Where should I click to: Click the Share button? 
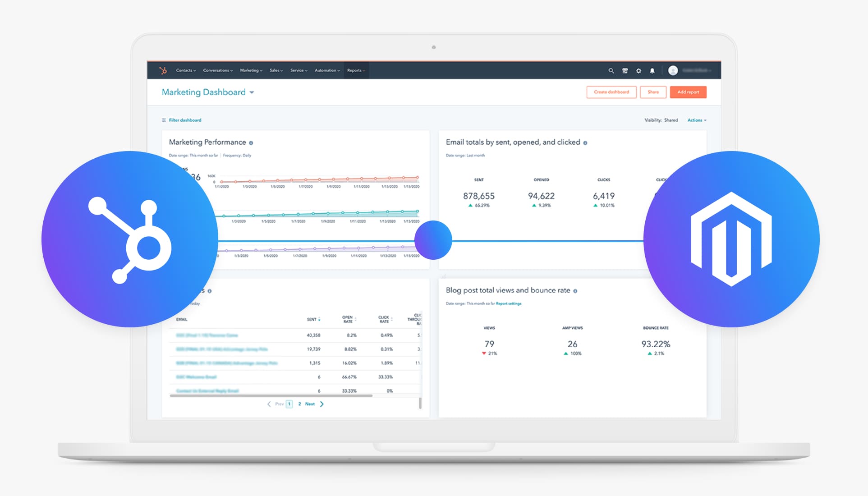[653, 92]
